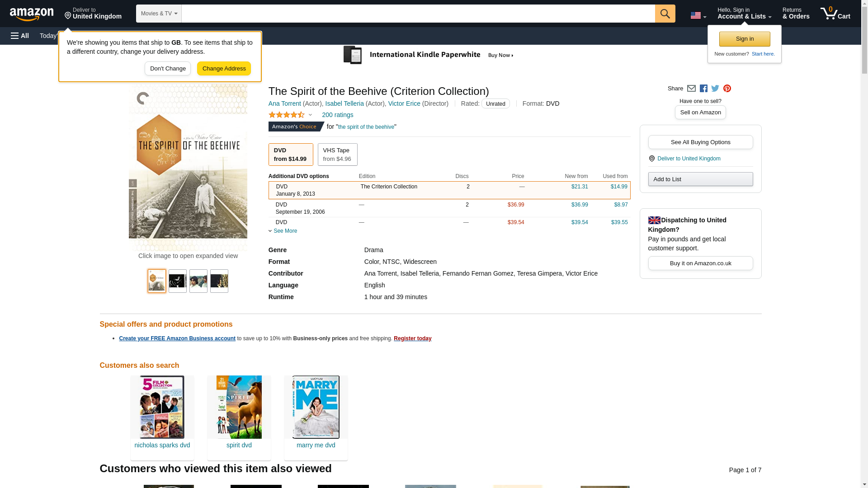Viewport: 868px width, 488px height.
Task: Share on Facebook icon
Action: [703, 89]
